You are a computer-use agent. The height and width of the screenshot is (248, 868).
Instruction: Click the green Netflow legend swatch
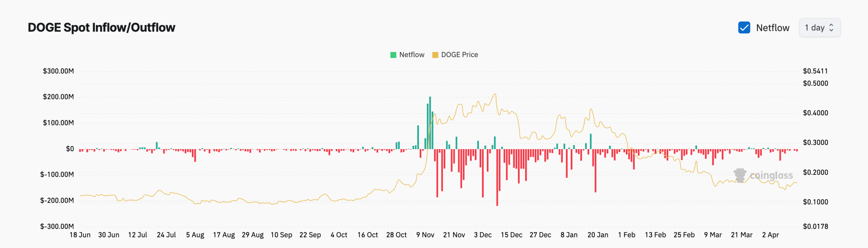point(393,55)
